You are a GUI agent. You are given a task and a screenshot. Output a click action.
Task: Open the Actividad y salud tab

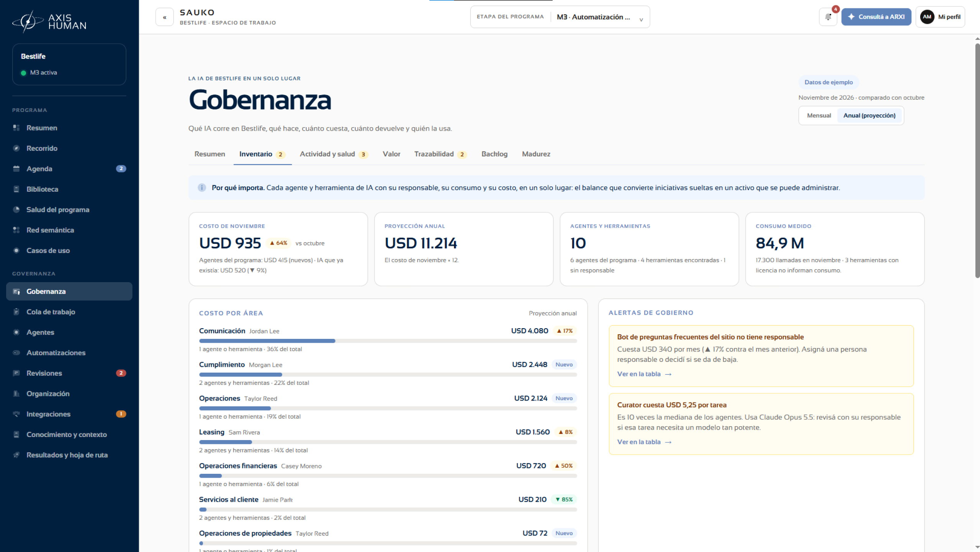coord(334,154)
